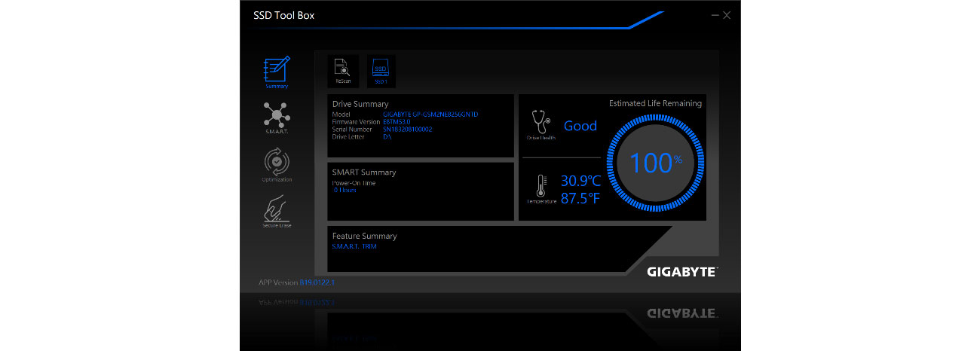This screenshot has width=980, height=351.
Task: Rescan for connected drives
Action: click(x=343, y=70)
